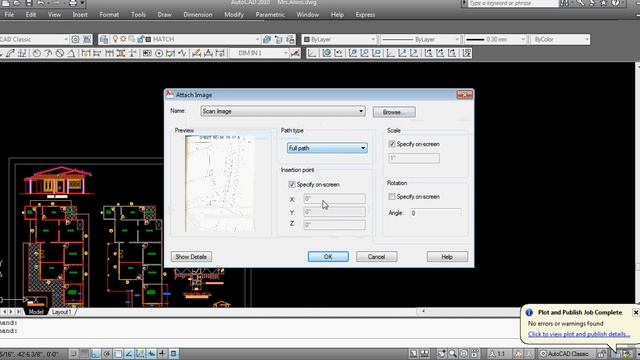Select the Diameter dimension tool
The width and height of the screenshot is (640, 360).
coord(60,53)
